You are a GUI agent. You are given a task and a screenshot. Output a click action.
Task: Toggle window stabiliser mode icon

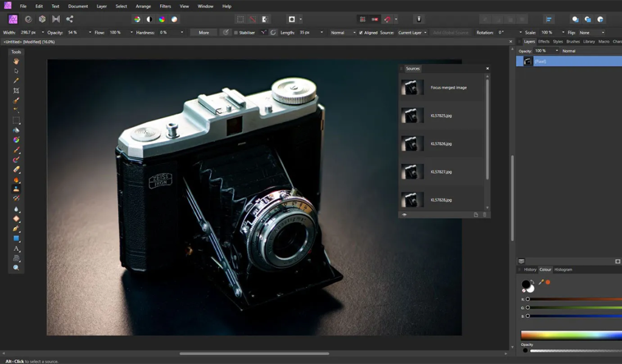pos(273,33)
